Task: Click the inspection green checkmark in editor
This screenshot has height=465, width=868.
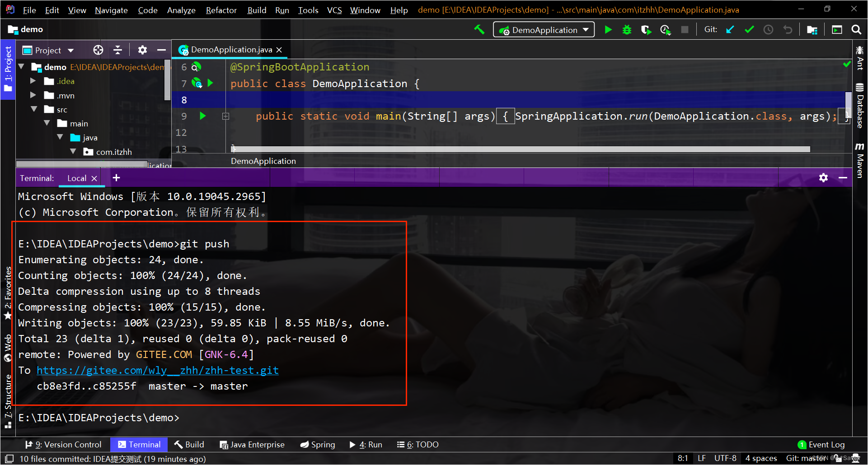Action: [847, 65]
